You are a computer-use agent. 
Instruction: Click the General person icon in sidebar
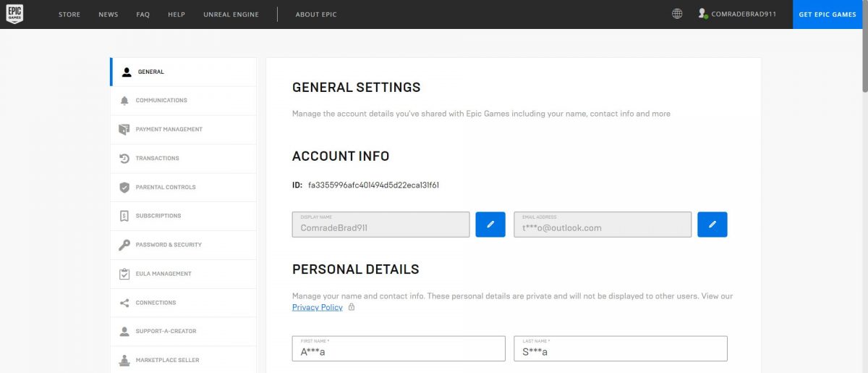point(127,72)
